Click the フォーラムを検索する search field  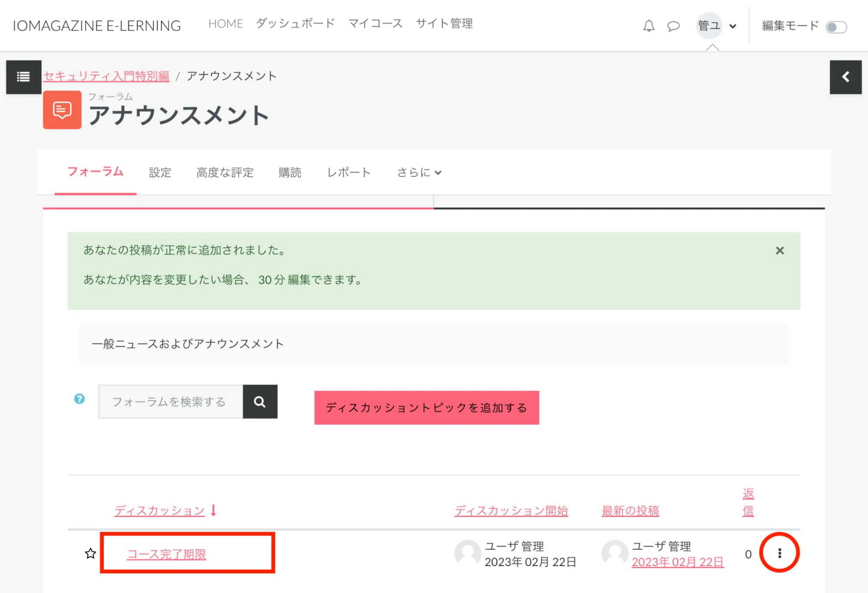pos(170,402)
